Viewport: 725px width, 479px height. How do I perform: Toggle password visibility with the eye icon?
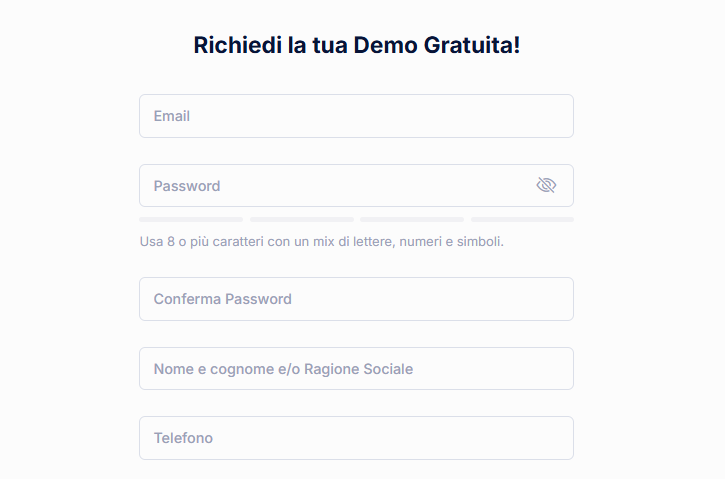click(x=546, y=185)
